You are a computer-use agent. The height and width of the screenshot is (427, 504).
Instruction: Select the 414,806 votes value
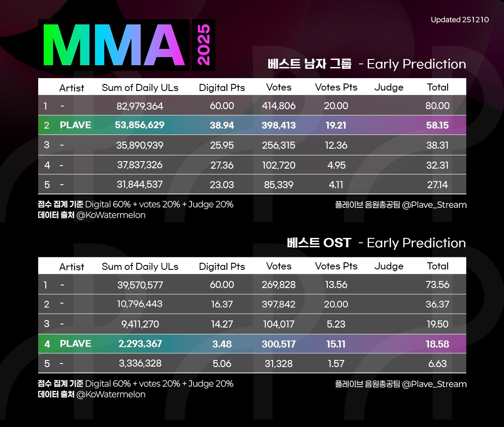click(279, 106)
